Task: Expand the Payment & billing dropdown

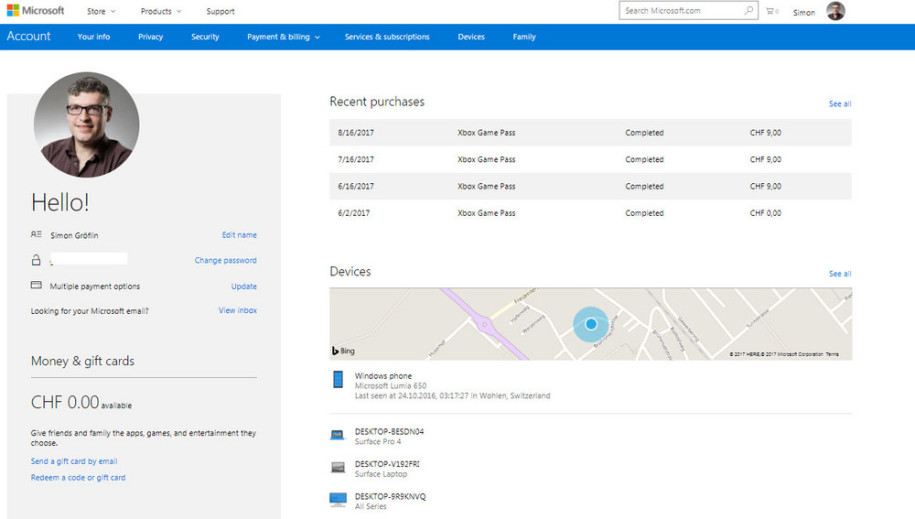Action: pyautogui.click(x=283, y=37)
